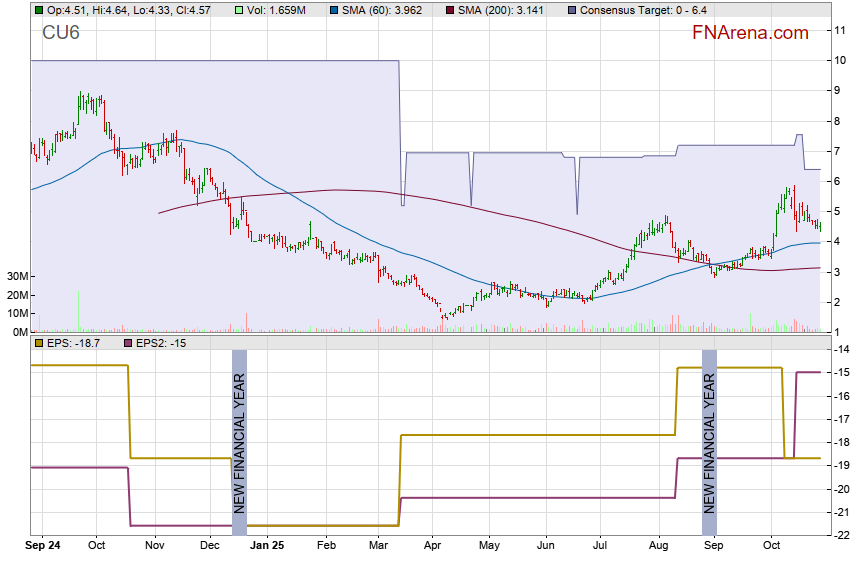Click the Consensus Target legend swatch
859x566 pixels.
(571, 10)
